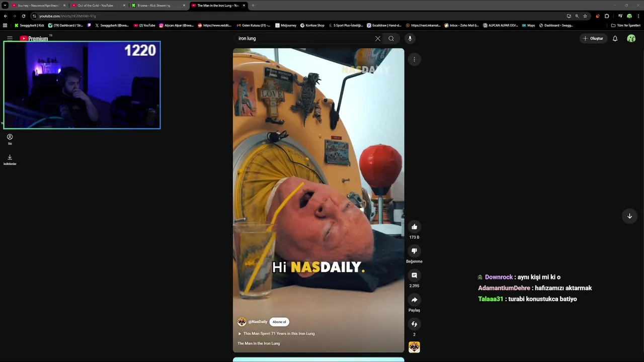
Task: Go to YouTube Premium home logo
Action: pyautogui.click(x=34, y=38)
